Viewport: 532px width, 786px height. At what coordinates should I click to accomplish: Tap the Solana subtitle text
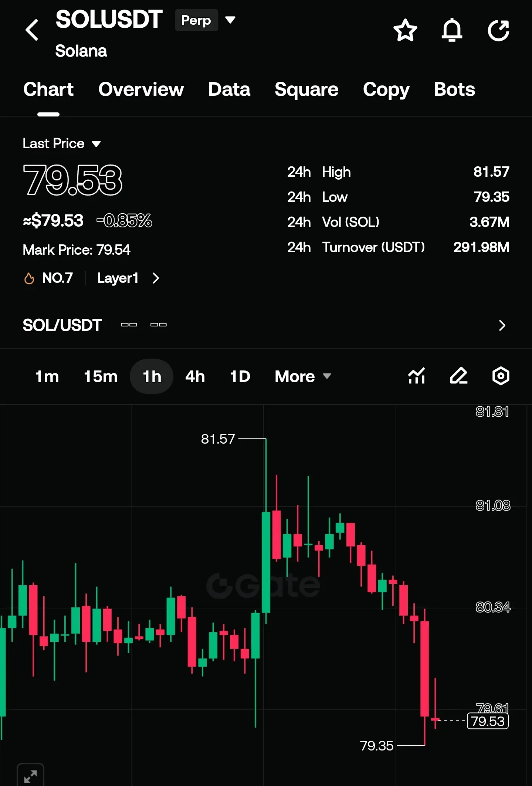pyautogui.click(x=81, y=51)
